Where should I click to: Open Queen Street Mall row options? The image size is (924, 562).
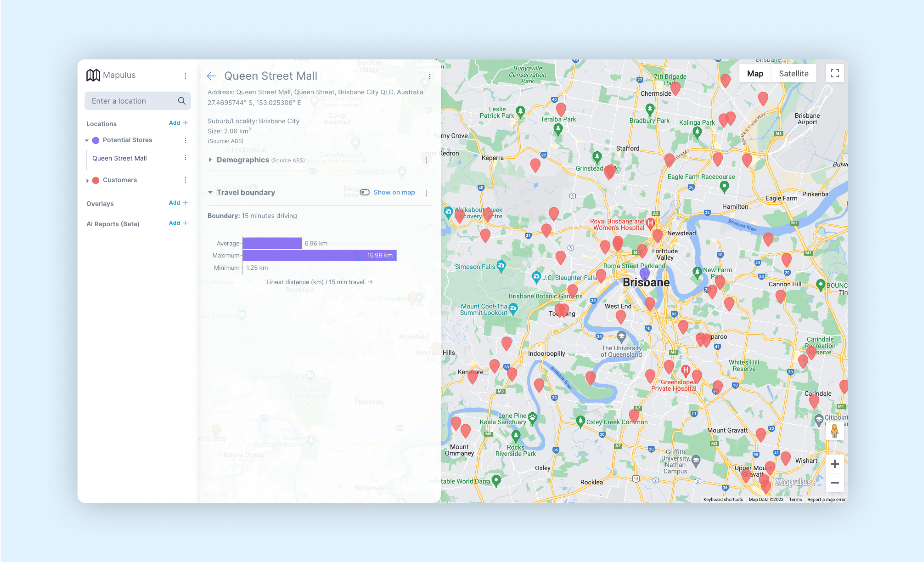(185, 158)
